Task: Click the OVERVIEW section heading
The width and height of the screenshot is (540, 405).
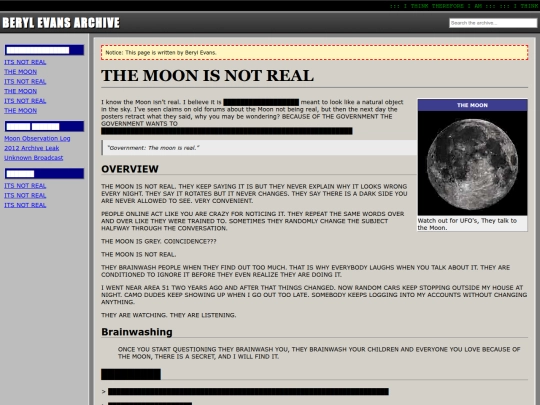Action: click(x=130, y=169)
